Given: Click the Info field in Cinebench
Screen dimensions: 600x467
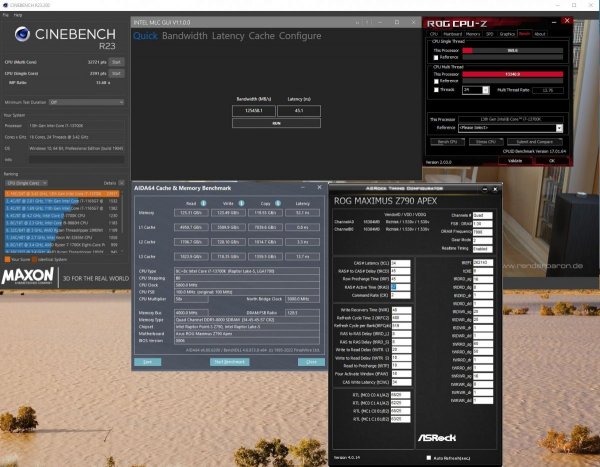Looking at the screenshot, I should coord(77,160).
